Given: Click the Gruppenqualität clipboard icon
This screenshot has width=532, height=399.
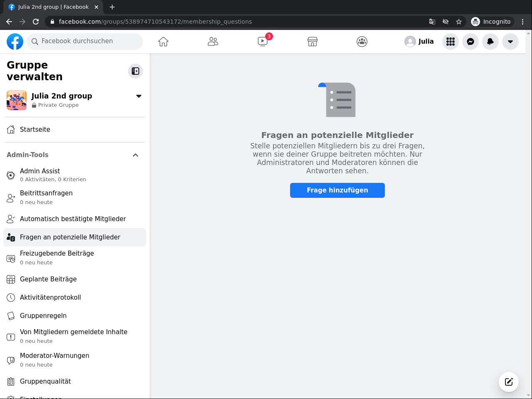Looking at the screenshot, I should 11,382.
